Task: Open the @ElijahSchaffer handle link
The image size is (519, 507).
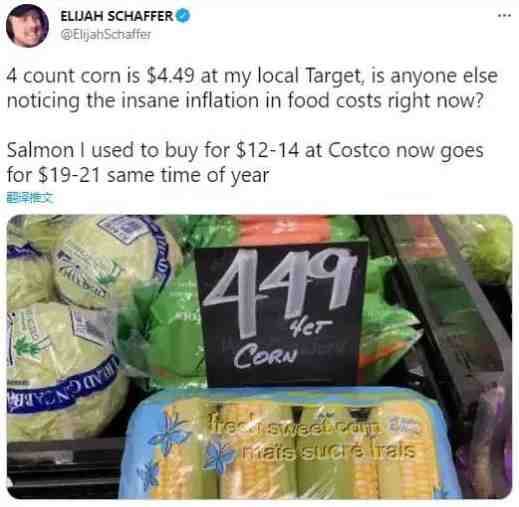Action: 105,34
